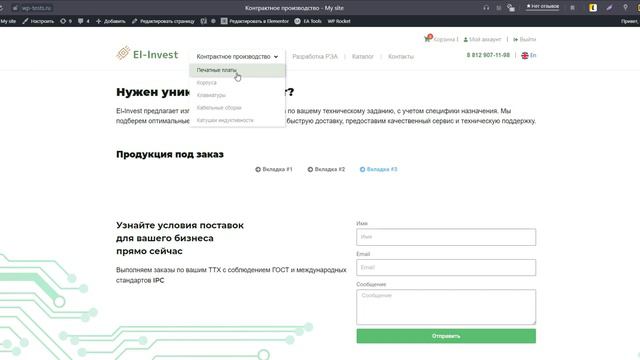Open the shopping cart icon
The width and height of the screenshot is (640, 360).
[x=428, y=38]
